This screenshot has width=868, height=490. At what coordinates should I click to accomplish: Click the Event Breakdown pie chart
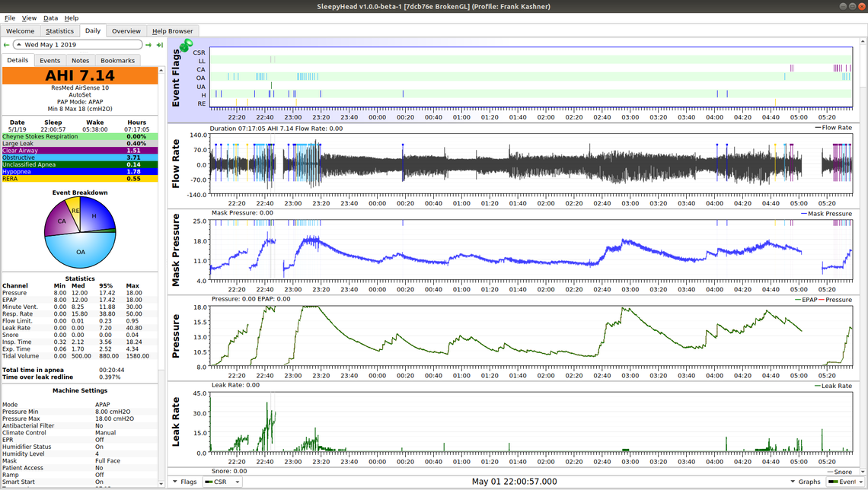(80, 234)
